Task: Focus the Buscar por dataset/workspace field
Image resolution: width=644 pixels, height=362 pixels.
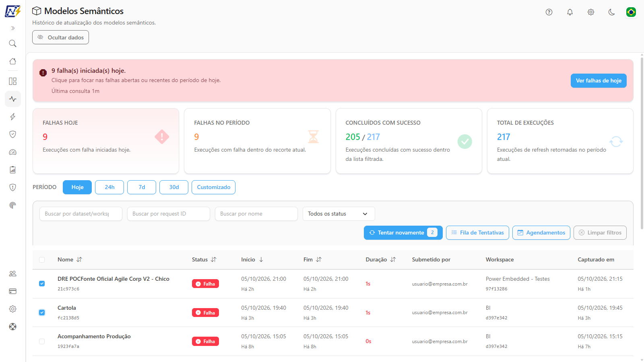Action: click(x=81, y=214)
